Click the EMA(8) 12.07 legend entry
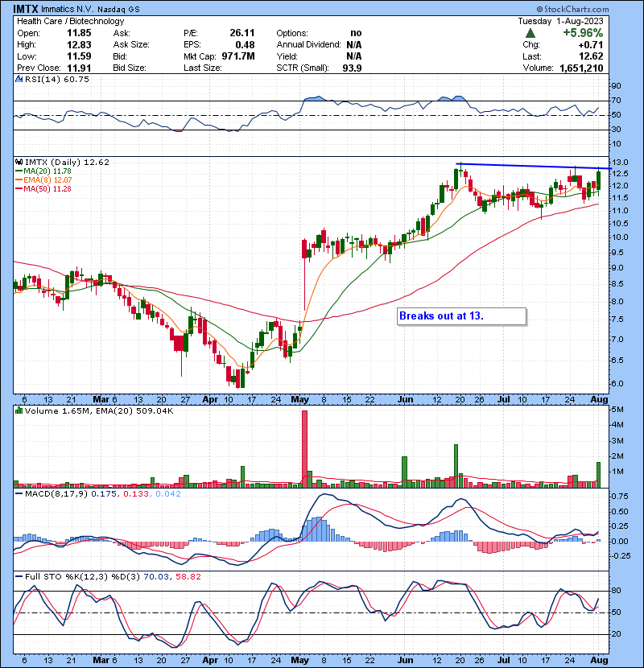Image resolution: width=644 pixels, height=668 pixels. pos(43,180)
